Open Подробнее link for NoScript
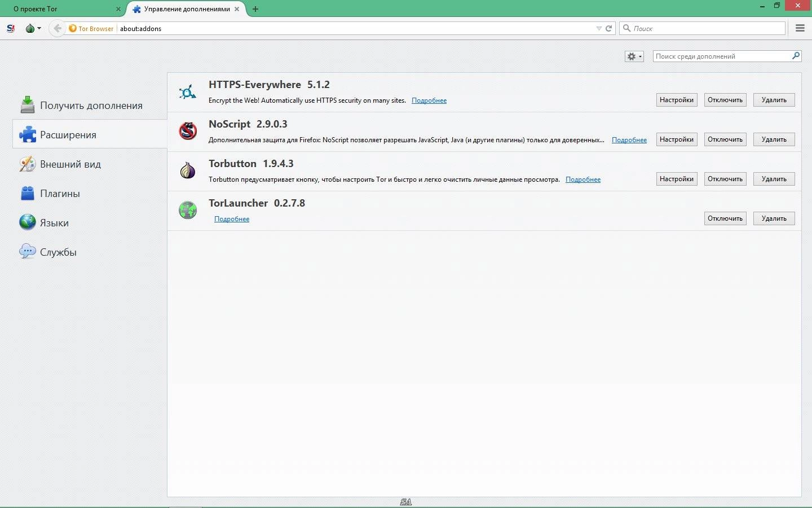The width and height of the screenshot is (812, 508). 629,140
